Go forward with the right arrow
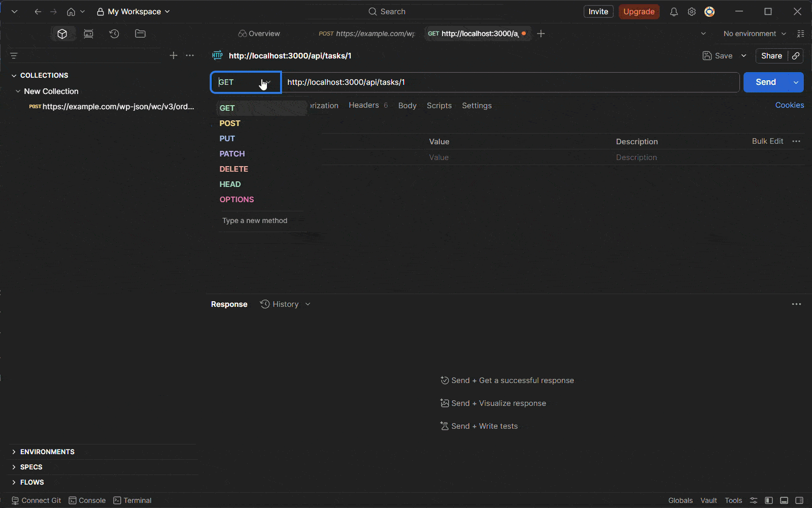Image resolution: width=812 pixels, height=508 pixels. pyautogui.click(x=53, y=12)
